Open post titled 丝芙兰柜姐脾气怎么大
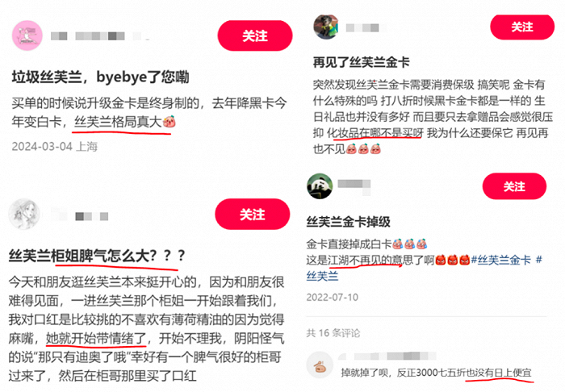 click(x=97, y=256)
